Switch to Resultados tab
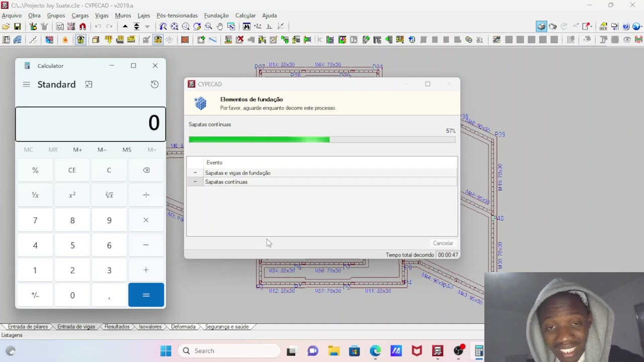This screenshot has height=362, width=644. pos(117,327)
